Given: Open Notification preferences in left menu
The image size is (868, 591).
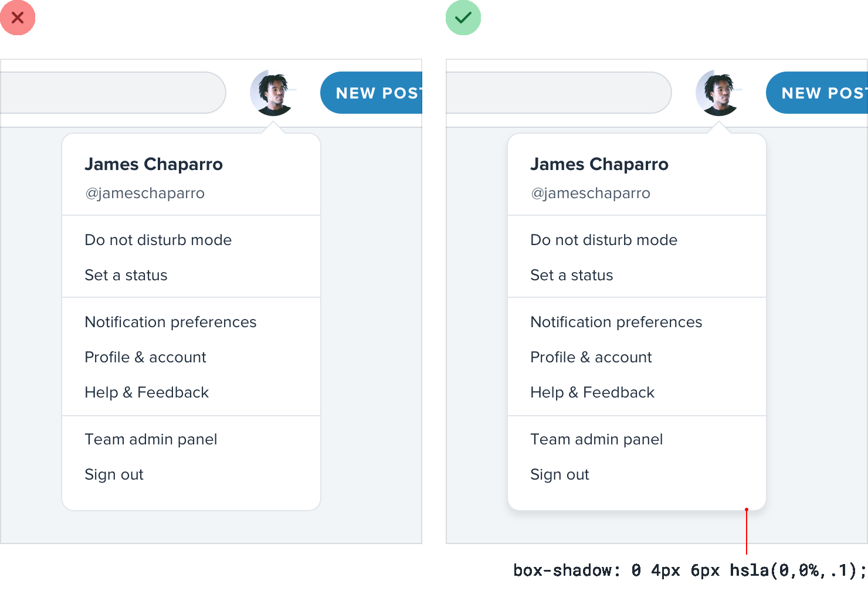Looking at the screenshot, I should [x=171, y=322].
